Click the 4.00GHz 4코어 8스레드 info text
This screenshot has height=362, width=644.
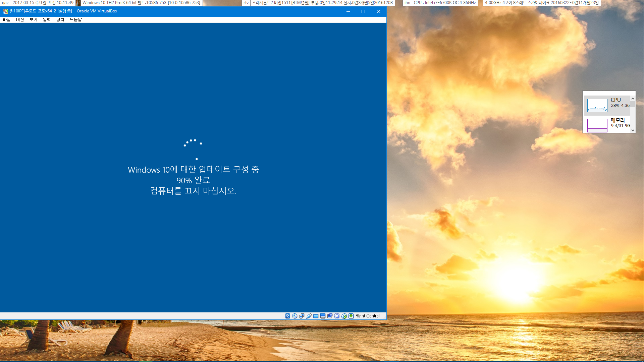click(542, 3)
